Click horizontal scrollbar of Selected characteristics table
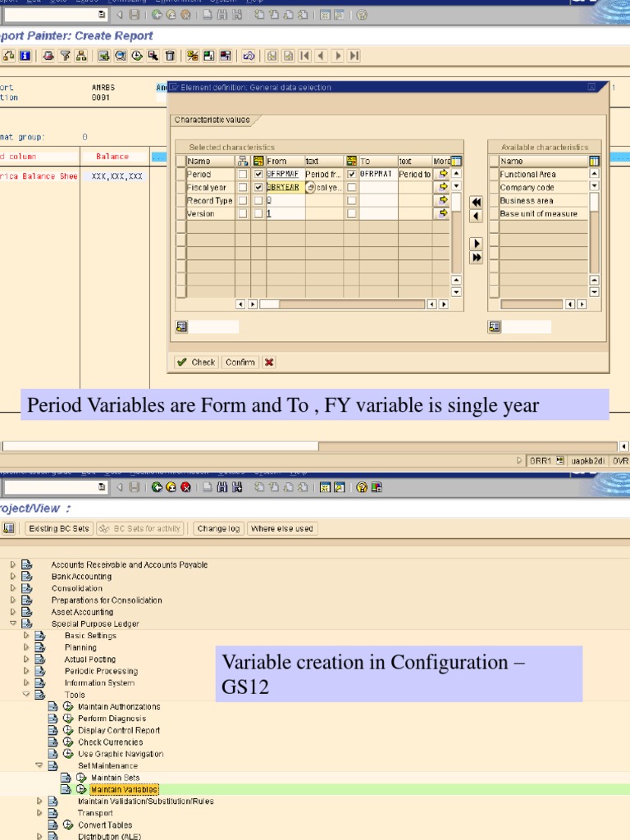This screenshot has width=630, height=840. 342,304
